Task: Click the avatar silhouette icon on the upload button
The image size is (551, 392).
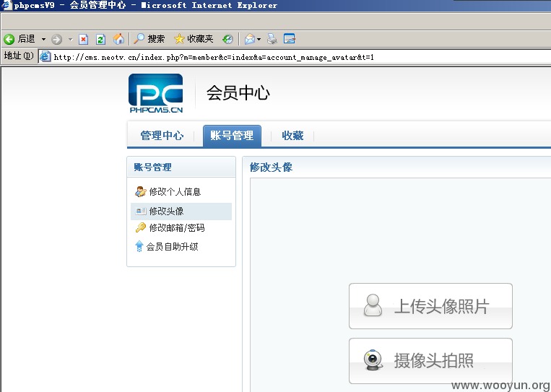Action: (x=373, y=305)
